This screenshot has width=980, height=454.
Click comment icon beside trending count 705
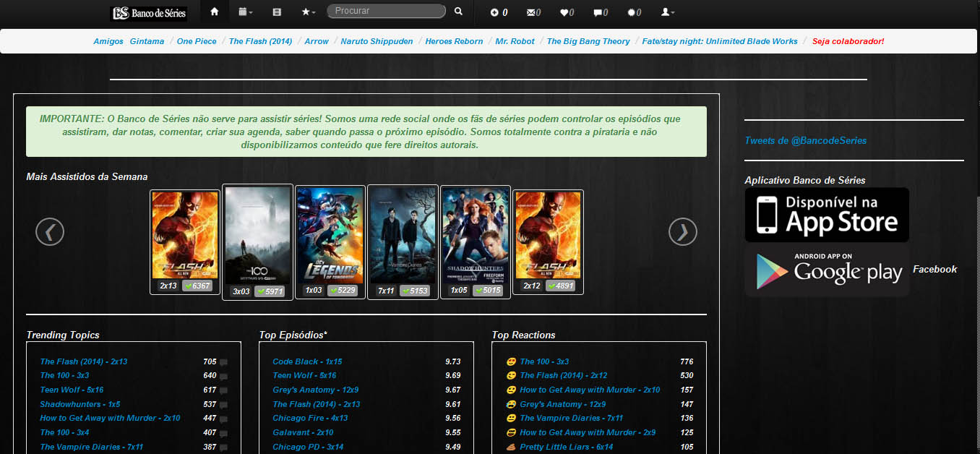224,362
